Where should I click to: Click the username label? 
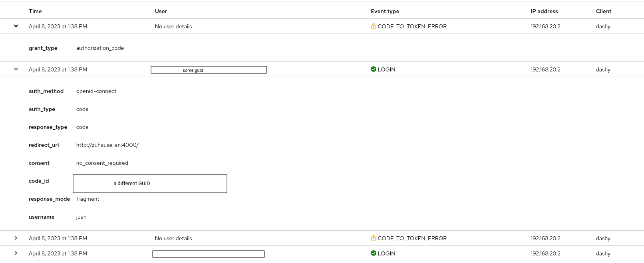tap(42, 217)
